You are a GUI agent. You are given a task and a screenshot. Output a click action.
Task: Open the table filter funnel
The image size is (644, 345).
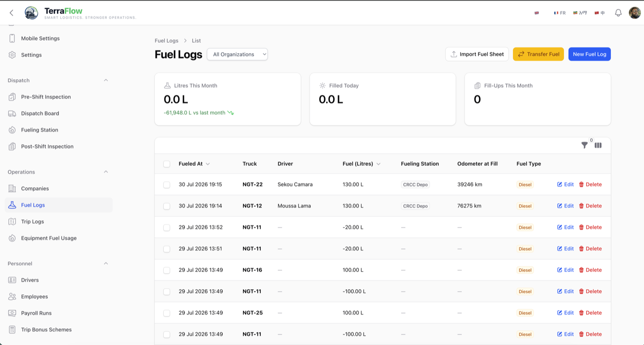(584, 145)
